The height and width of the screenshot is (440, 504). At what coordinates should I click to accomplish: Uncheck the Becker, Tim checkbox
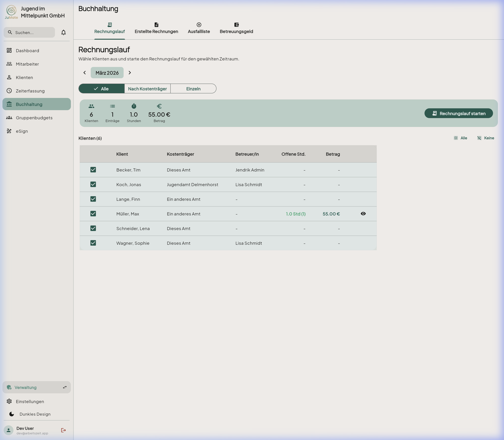coord(93,170)
